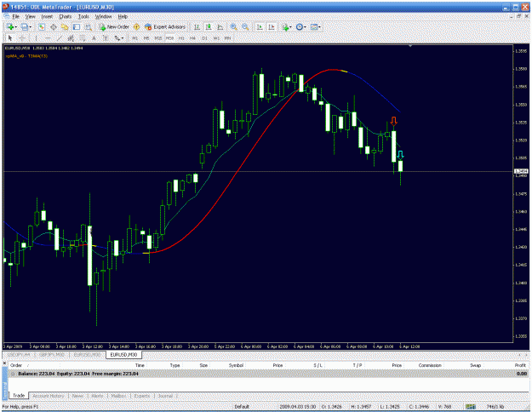The height and width of the screenshot is (412, 532).
Task: Toggle Chart Shift
Action: click(x=272, y=26)
